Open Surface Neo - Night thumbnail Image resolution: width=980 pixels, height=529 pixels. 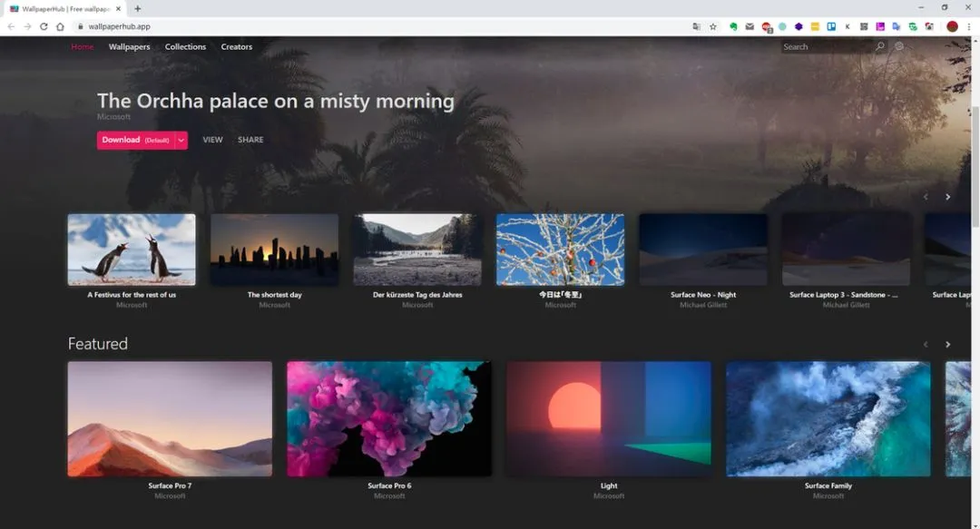coord(703,250)
